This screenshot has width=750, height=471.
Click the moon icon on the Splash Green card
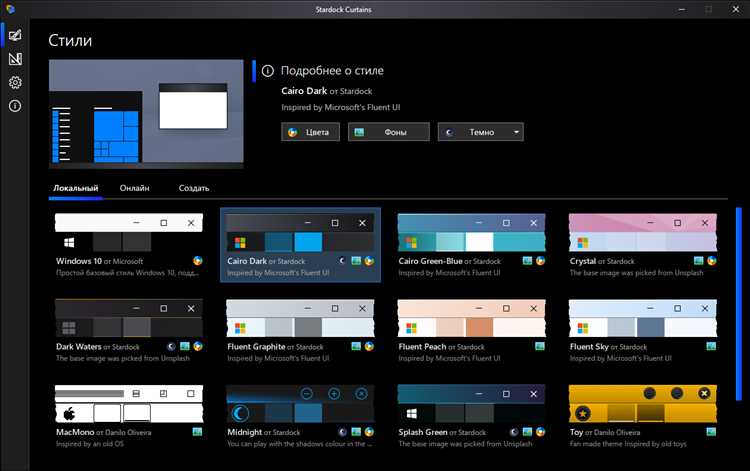pyautogui.click(x=513, y=432)
